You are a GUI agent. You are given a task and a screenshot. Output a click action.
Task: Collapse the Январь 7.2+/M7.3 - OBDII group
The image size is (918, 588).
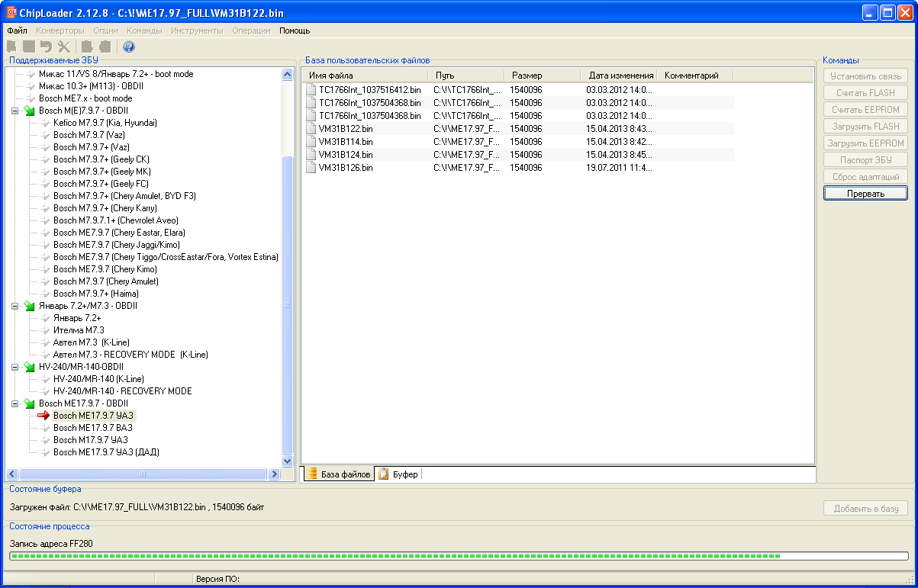pos(14,306)
